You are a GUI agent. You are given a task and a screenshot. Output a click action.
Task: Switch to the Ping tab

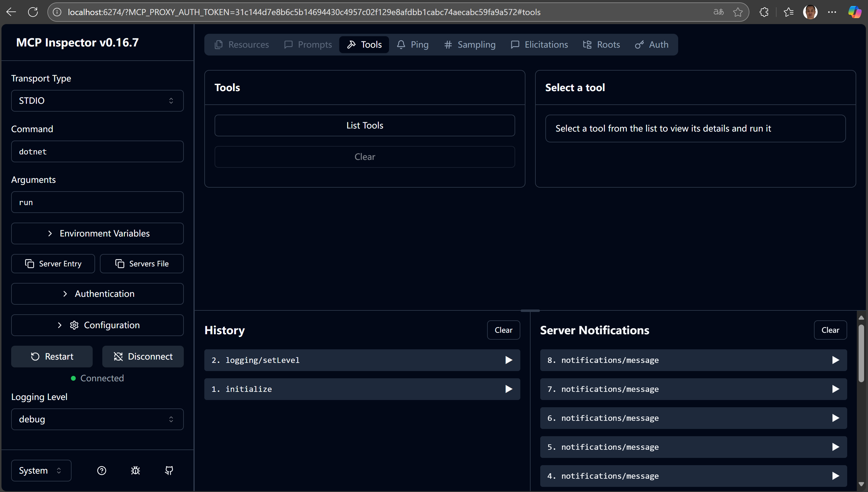click(413, 45)
